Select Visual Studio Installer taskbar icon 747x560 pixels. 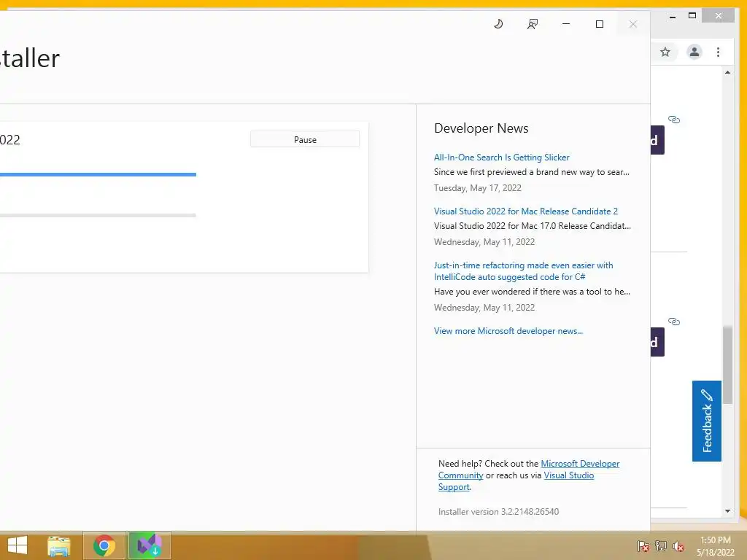coord(150,545)
